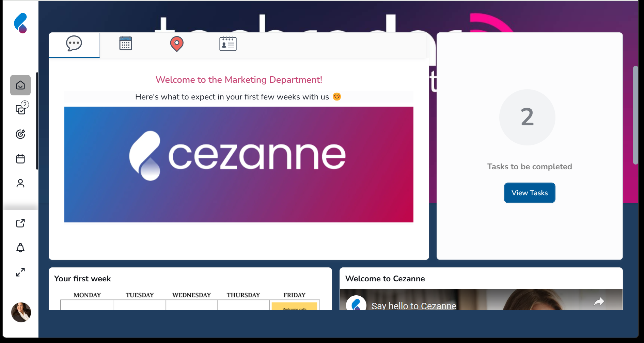Click WEDNESDAY column header in schedule
The width and height of the screenshot is (644, 343).
coord(191,295)
